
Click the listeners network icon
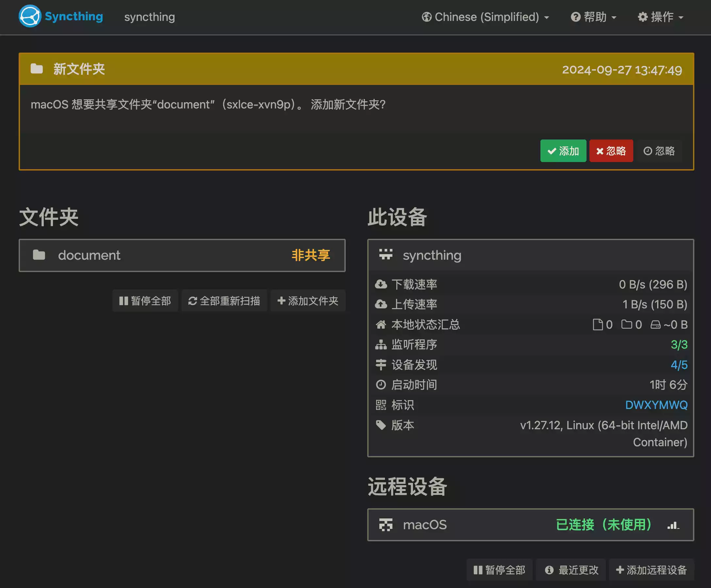(381, 345)
